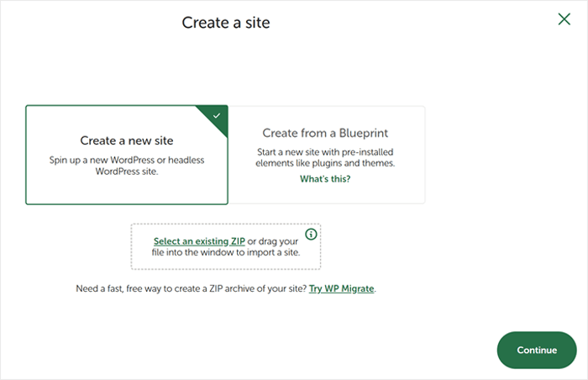Click the info icon in ZIP import box
Image resolution: width=588 pixels, height=380 pixels.
point(311,234)
